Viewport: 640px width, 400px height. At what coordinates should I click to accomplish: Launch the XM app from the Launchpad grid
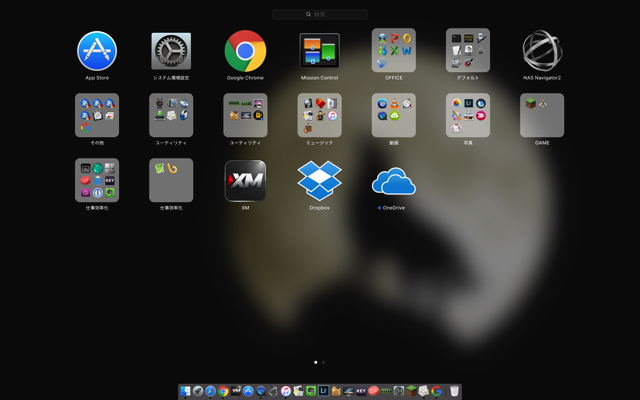click(x=245, y=180)
